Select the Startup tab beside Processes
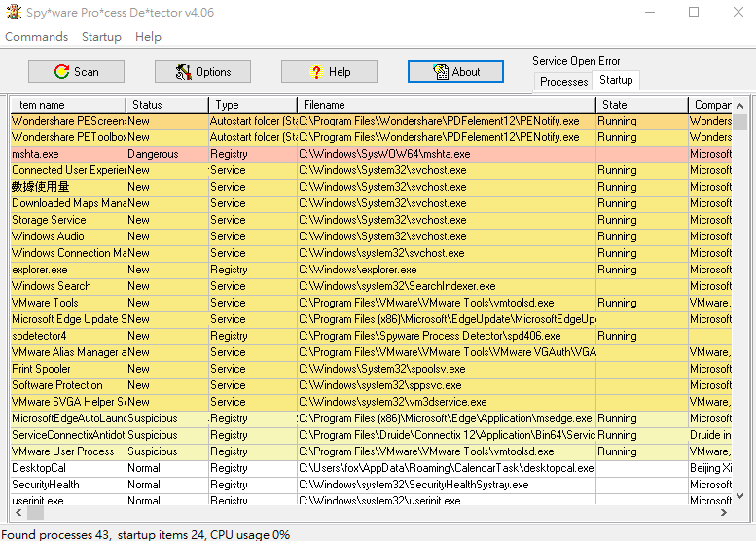Image resolution: width=756 pixels, height=541 pixels. 616,80
